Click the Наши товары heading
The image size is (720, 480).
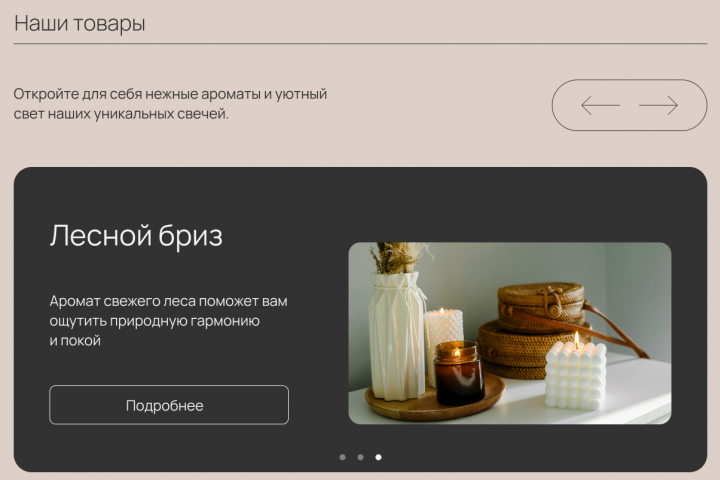point(79,23)
